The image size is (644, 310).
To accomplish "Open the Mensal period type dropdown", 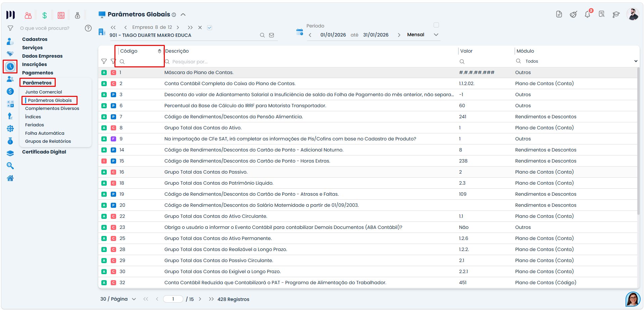I will coord(423,35).
